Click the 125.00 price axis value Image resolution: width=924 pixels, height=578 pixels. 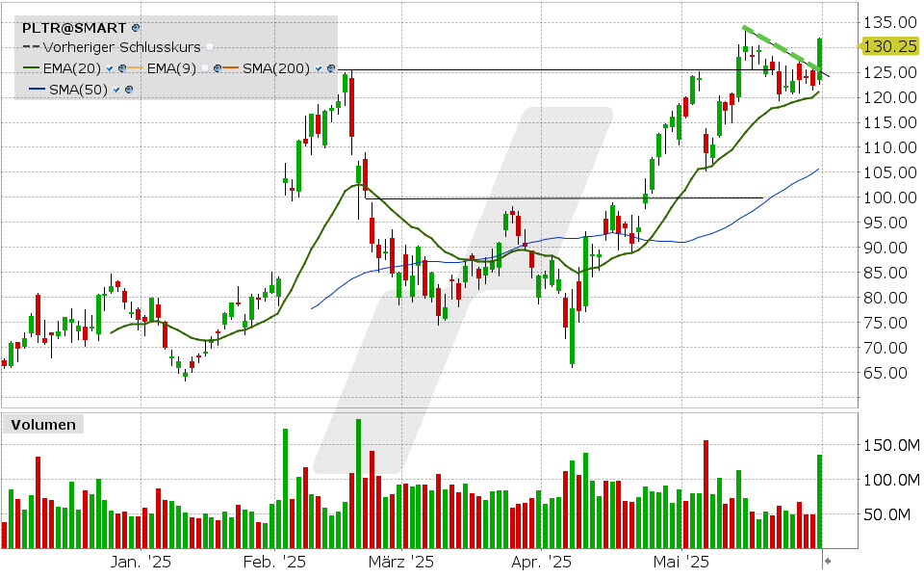click(x=889, y=72)
